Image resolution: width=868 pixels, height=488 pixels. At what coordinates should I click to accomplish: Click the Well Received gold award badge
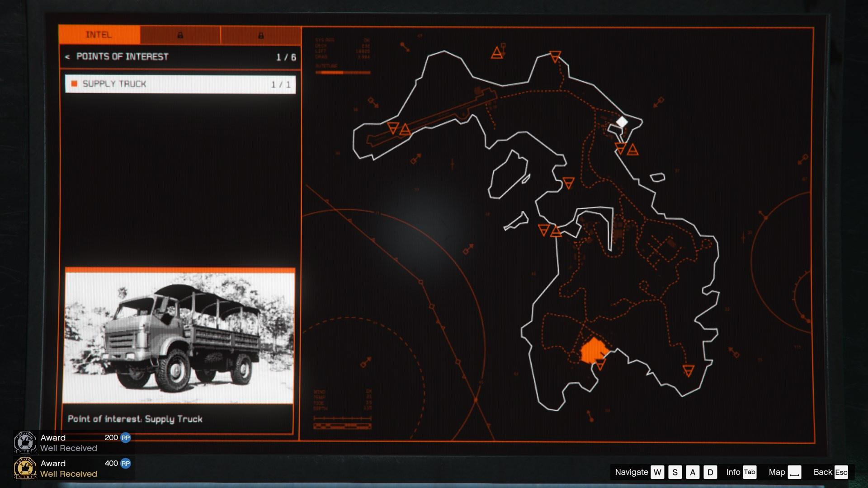25,468
